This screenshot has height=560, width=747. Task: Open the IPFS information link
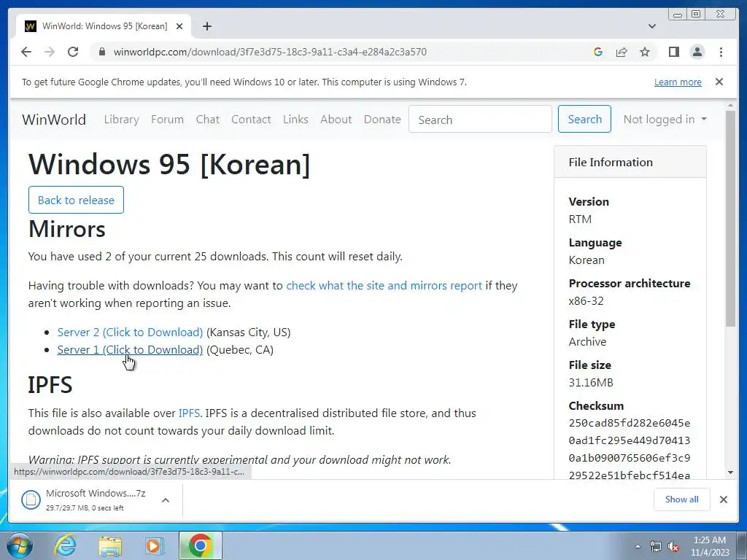coord(189,413)
